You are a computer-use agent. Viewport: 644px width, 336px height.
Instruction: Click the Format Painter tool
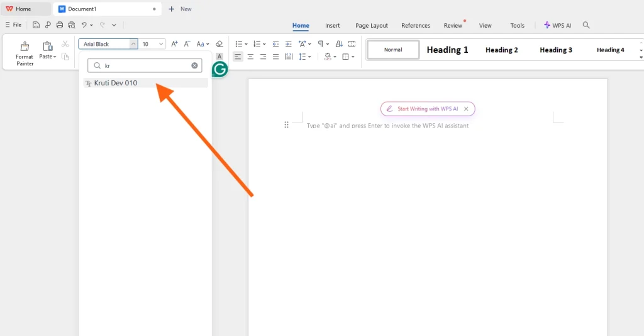click(25, 53)
